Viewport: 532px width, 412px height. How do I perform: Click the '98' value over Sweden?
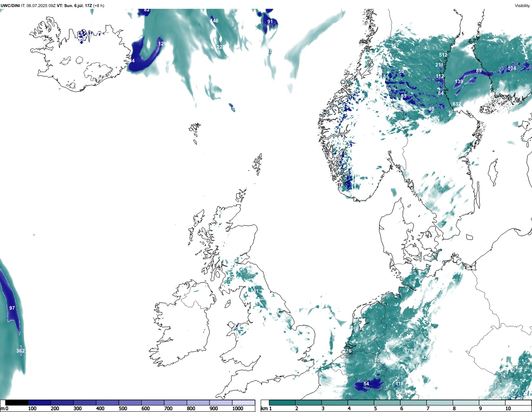click(431, 109)
